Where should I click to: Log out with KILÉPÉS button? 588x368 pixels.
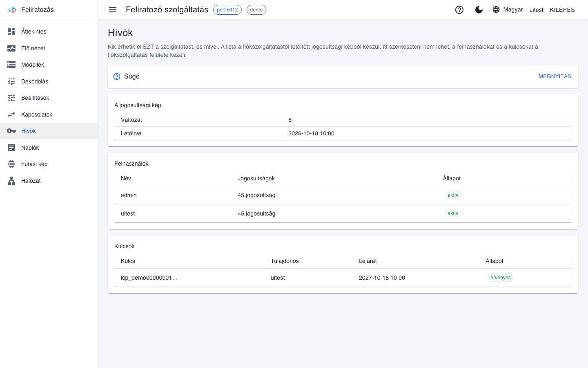(x=562, y=10)
